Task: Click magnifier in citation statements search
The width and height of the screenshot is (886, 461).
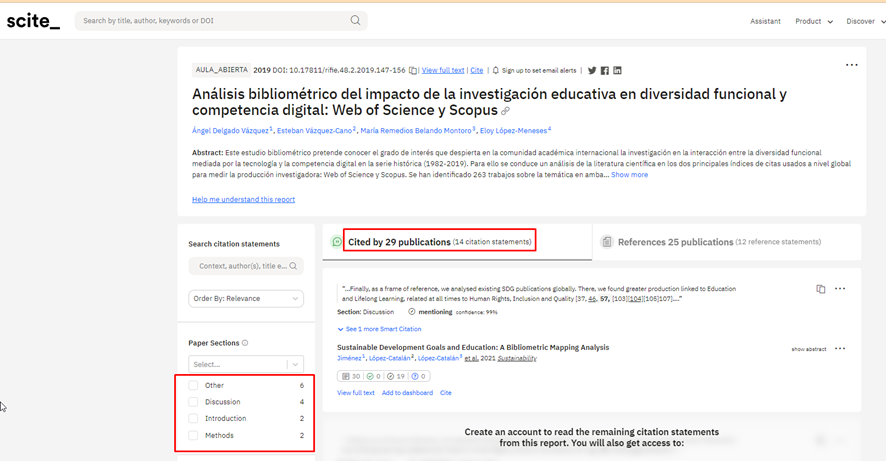Action: (293, 266)
